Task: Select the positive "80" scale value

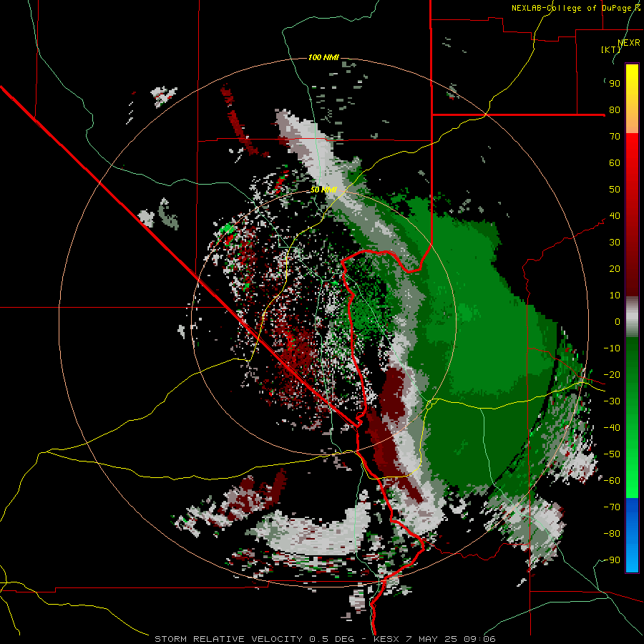Action: (615, 110)
